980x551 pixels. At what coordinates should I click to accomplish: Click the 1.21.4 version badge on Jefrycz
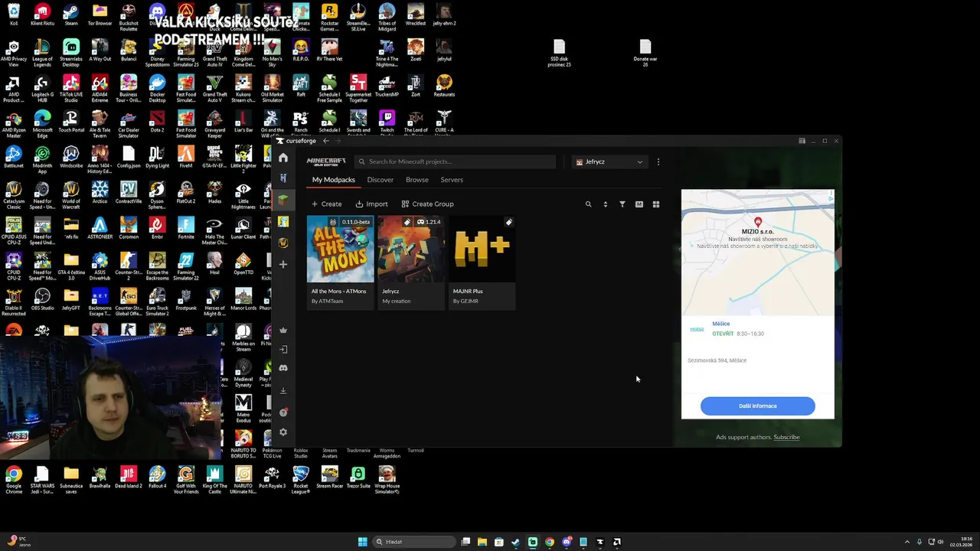(429, 222)
